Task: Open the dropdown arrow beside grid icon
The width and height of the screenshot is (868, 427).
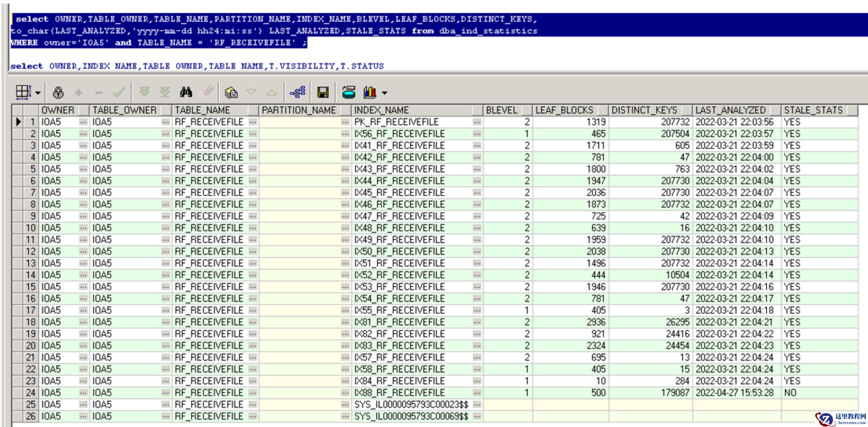Action: (38, 93)
